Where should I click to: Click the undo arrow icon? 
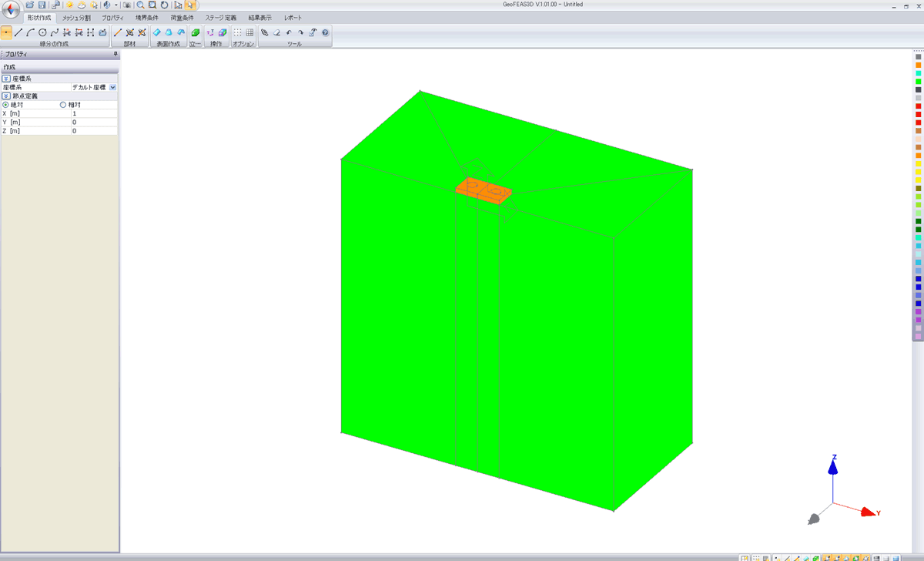coord(289,32)
